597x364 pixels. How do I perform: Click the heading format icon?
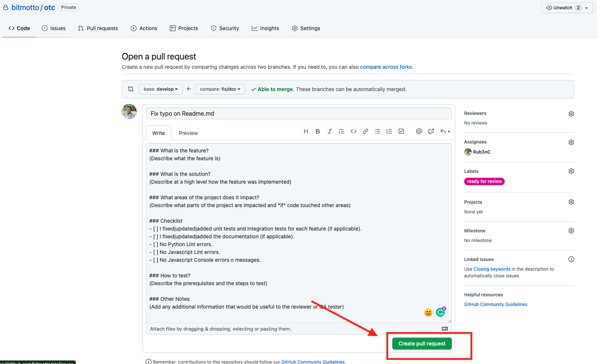pos(306,131)
